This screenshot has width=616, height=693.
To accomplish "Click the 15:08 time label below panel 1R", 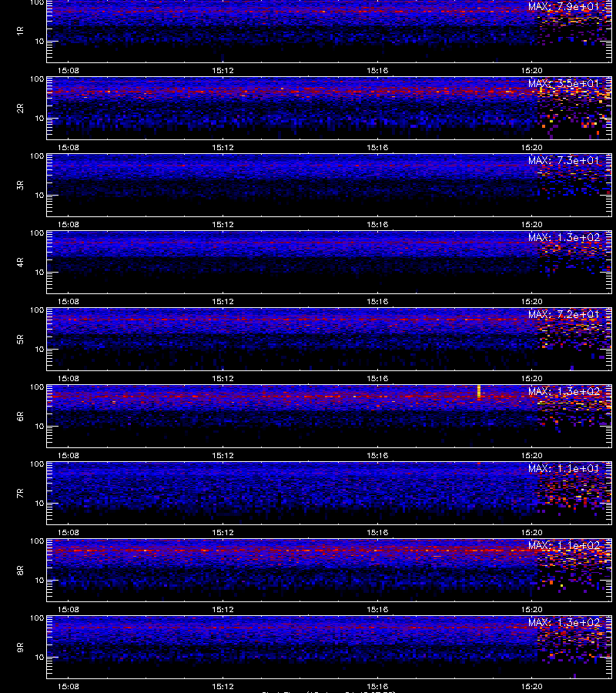I will click(x=68, y=70).
